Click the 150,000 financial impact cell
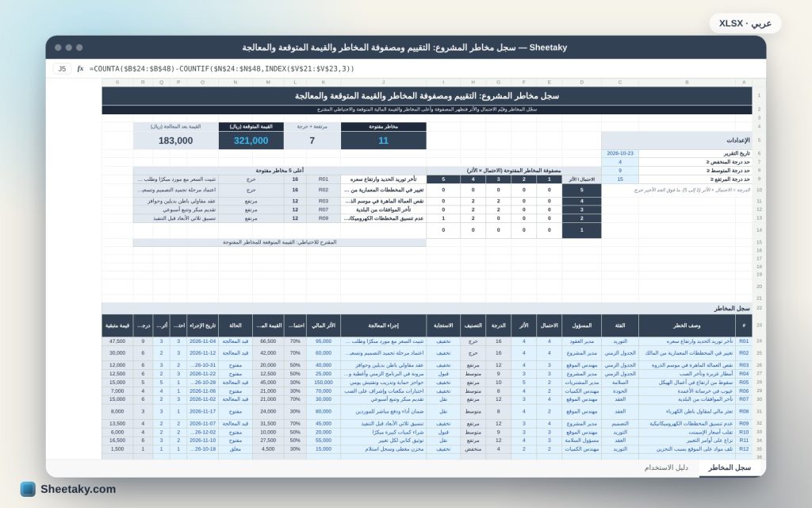812x508 pixels. point(324,383)
